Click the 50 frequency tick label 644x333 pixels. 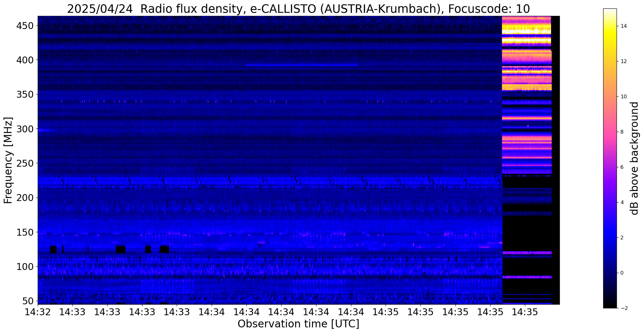click(x=28, y=301)
